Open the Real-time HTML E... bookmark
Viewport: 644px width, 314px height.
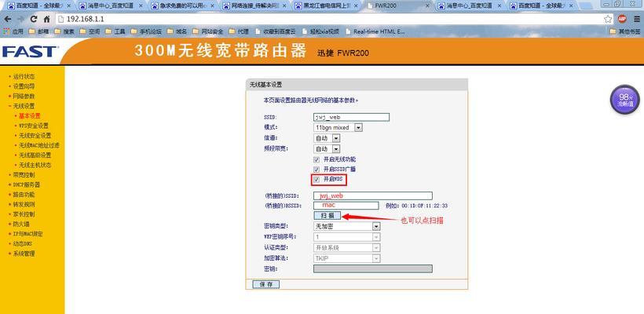[x=376, y=31]
